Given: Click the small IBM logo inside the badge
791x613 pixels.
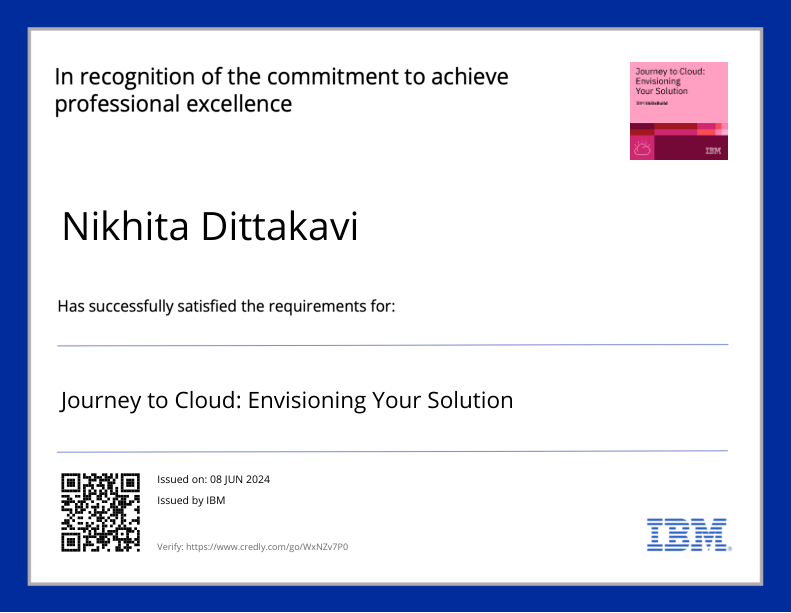Looking at the screenshot, I should coord(712,151).
